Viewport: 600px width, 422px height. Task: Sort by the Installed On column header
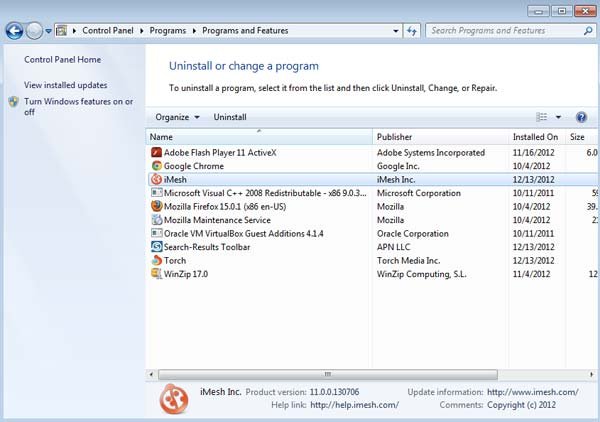[537, 137]
